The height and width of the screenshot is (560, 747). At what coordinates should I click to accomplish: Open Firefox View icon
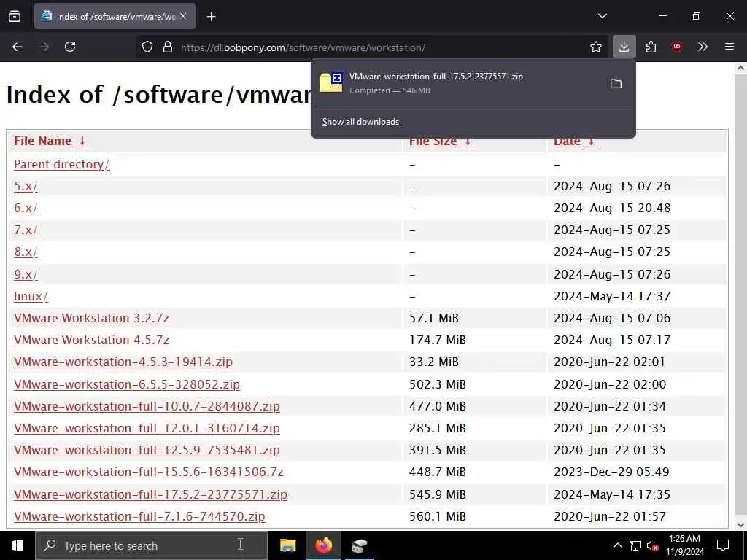click(15, 16)
